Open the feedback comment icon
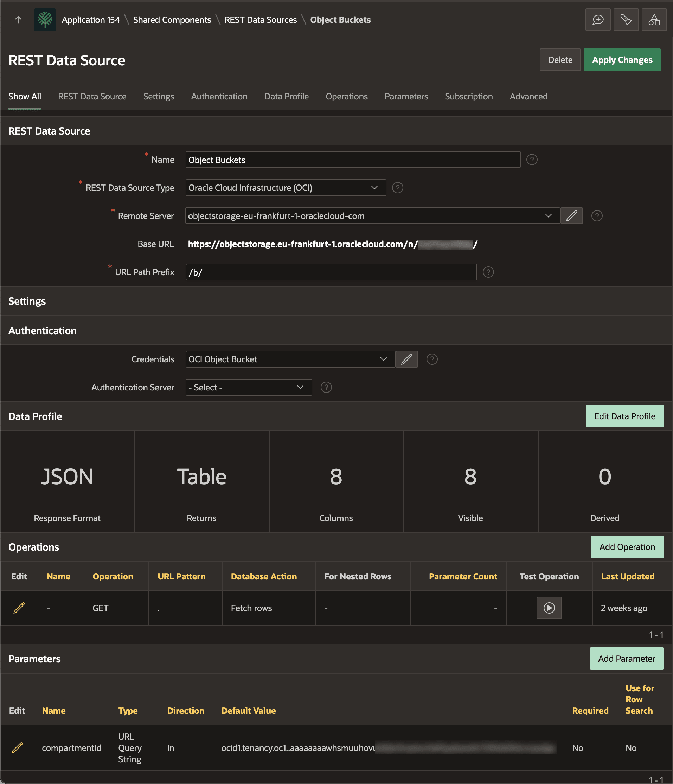 pyautogui.click(x=598, y=20)
